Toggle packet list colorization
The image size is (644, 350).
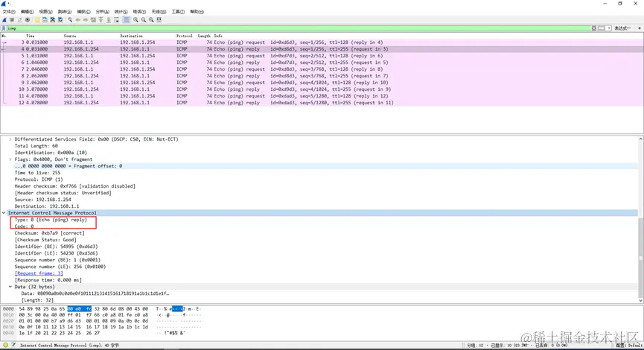[127, 19]
